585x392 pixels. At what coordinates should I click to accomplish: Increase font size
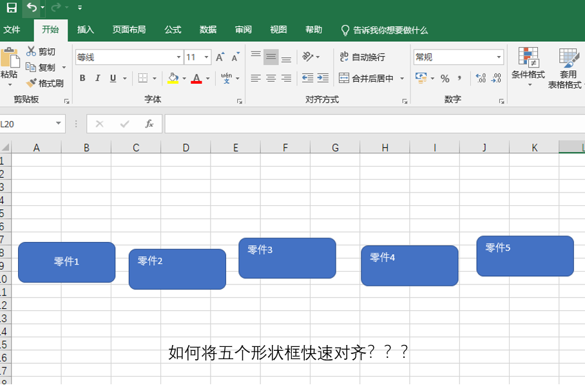pyautogui.click(x=220, y=57)
